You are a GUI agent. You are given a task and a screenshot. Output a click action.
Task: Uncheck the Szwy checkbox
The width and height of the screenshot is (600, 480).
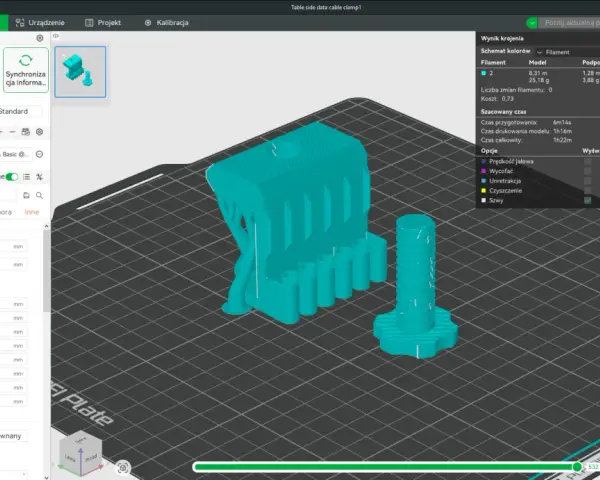pyautogui.click(x=588, y=200)
